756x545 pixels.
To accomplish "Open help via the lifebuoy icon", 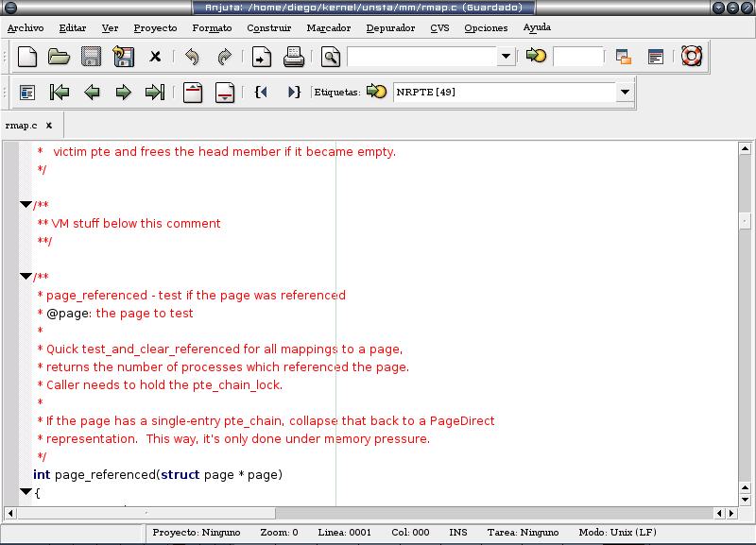I will pyautogui.click(x=692, y=57).
